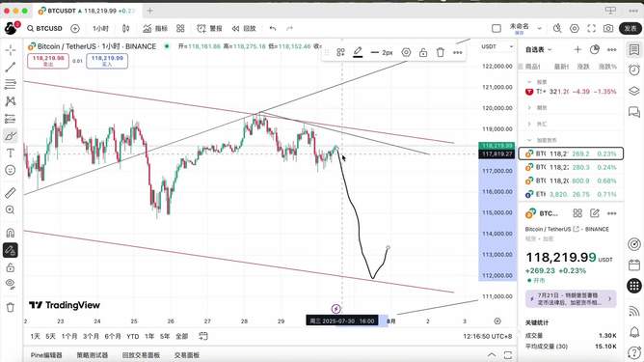The width and height of the screenshot is (644, 362).
Task: Select the ruler measure tool
Action: click(11, 192)
